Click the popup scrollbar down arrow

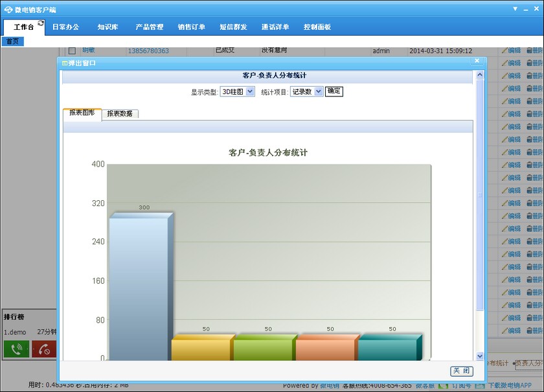[x=480, y=356]
